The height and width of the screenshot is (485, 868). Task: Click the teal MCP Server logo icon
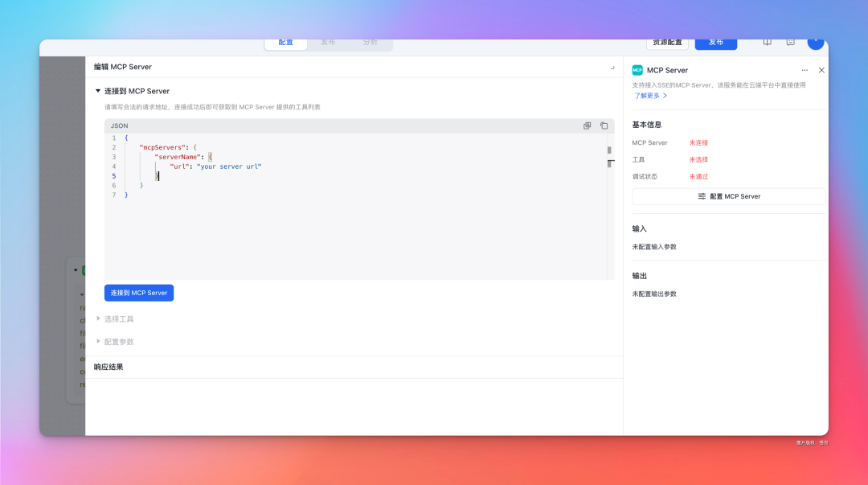pyautogui.click(x=637, y=70)
